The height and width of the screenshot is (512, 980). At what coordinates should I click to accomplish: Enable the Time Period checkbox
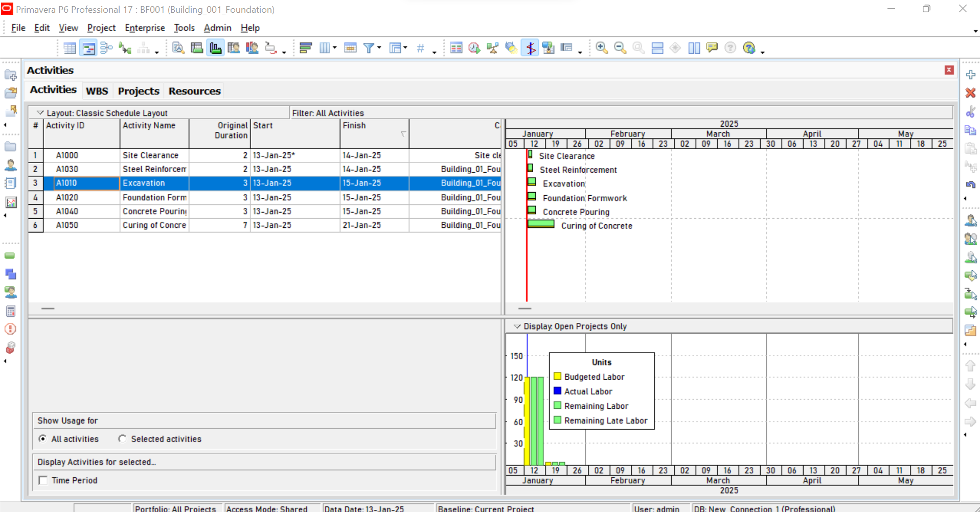click(x=43, y=480)
